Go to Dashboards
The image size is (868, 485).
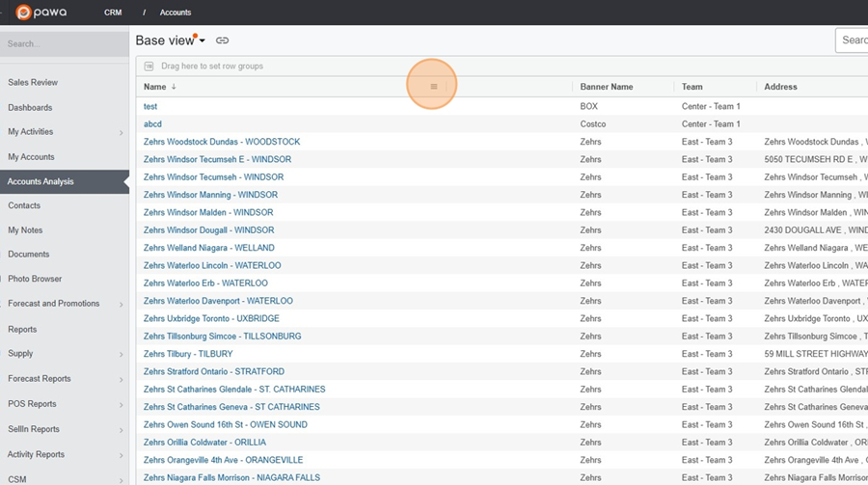click(x=30, y=107)
